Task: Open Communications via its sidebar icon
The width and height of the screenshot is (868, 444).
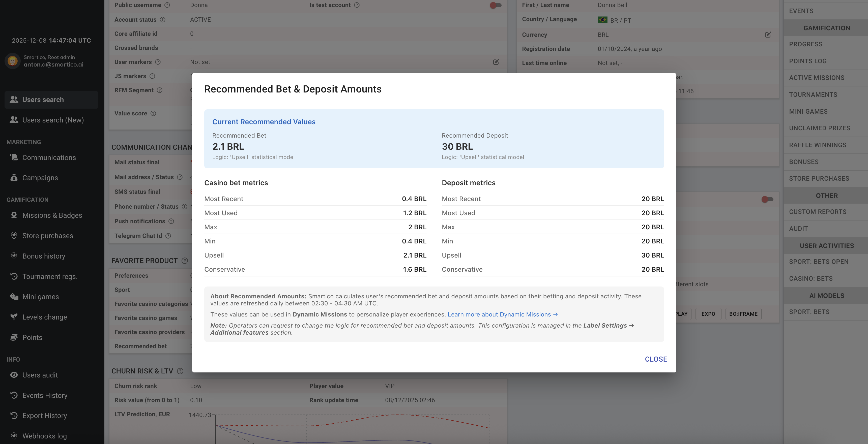Action: tap(14, 157)
